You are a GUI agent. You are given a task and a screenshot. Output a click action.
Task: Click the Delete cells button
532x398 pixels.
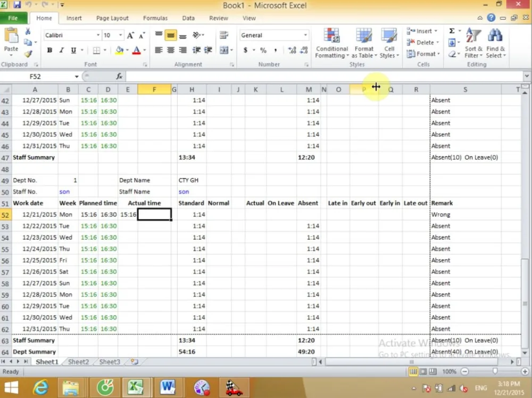pyautogui.click(x=423, y=43)
